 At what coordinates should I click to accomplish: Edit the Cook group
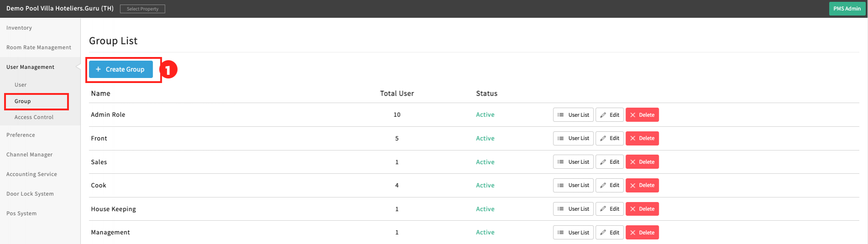click(609, 185)
